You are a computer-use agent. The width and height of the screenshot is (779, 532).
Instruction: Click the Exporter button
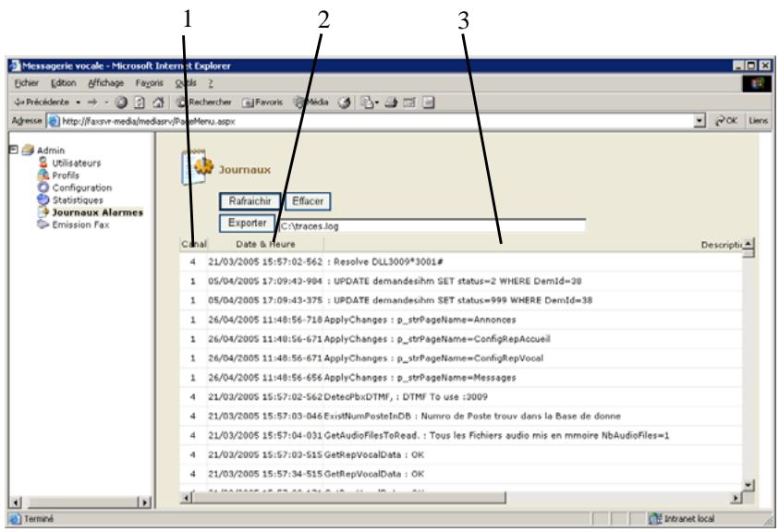point(247,223)
